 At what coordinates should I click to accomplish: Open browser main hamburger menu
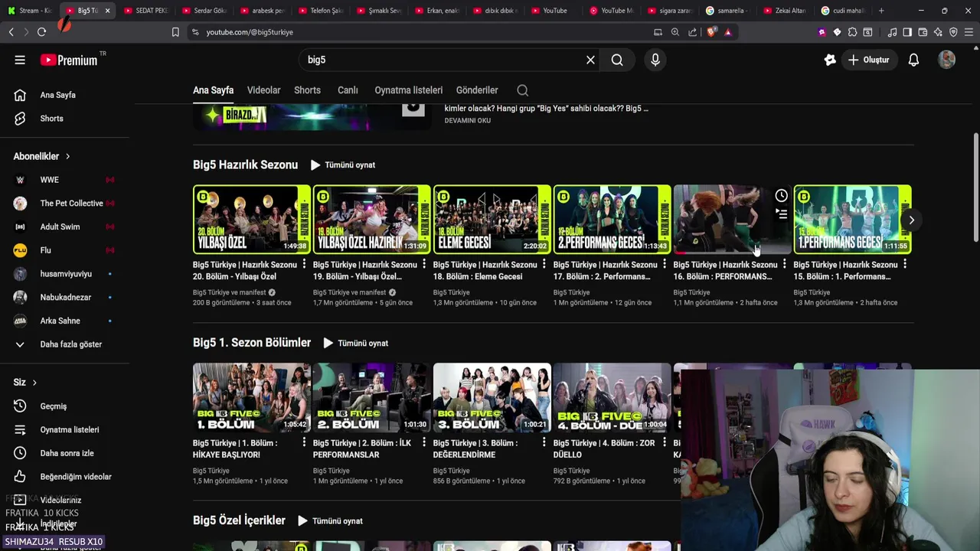[969, 32]
